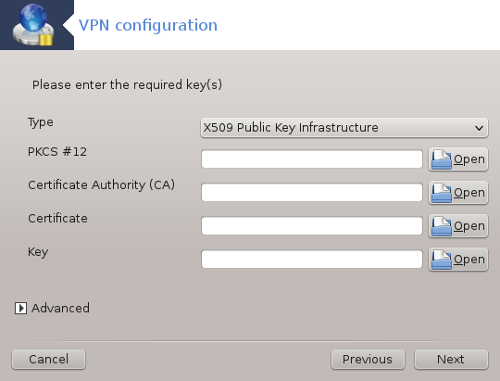Viewport: 500px width, 381px height.
Task: Click the VPN globe and padlock icon
Action: click(33, 25)
